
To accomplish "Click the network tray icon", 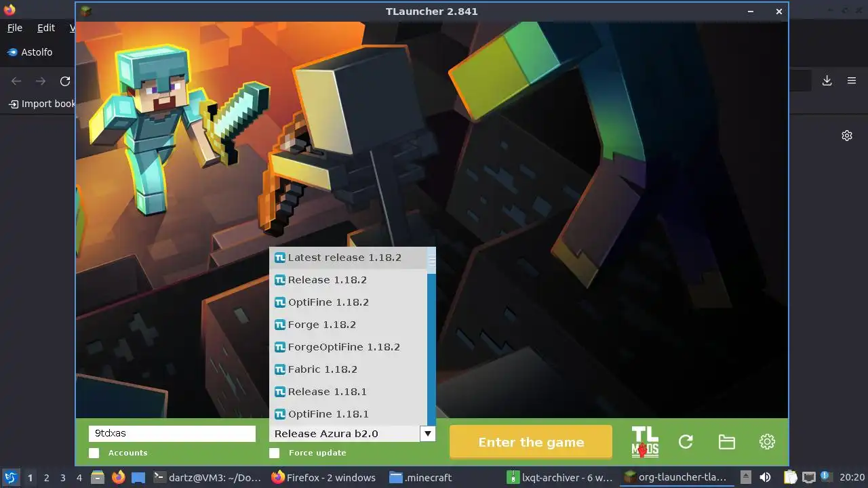I will click(x=809, y=477).
